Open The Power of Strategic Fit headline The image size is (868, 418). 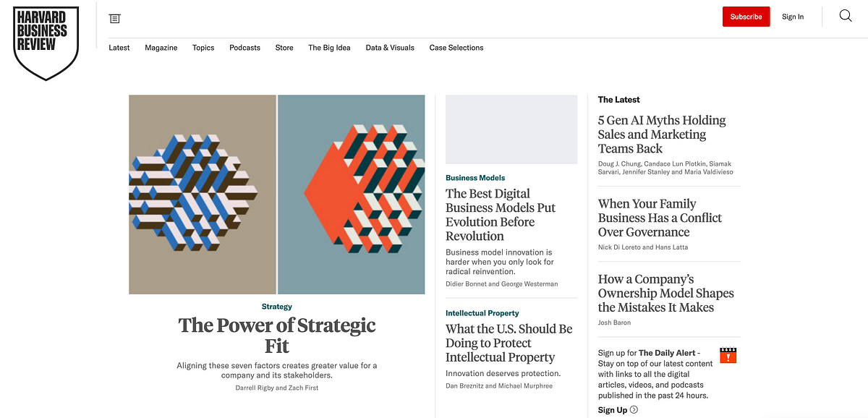(277, 335)
